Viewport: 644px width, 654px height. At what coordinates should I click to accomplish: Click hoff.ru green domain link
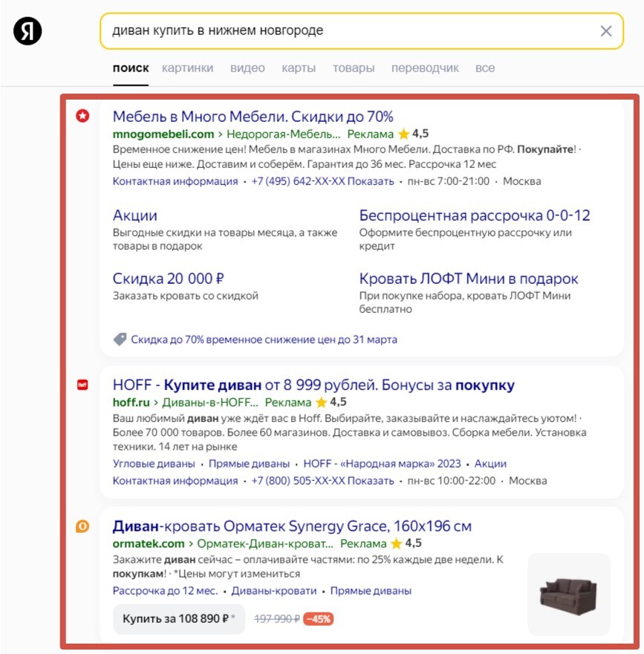pyautogui.click(x=131, y=403)
